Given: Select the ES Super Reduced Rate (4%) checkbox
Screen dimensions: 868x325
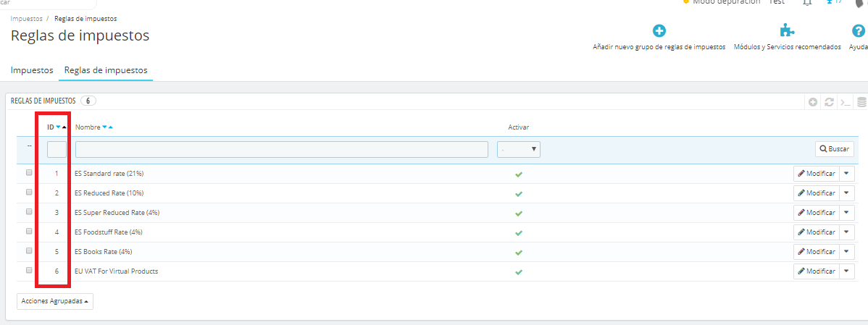Looking at the screenshot, I should [x=29, y=212].
